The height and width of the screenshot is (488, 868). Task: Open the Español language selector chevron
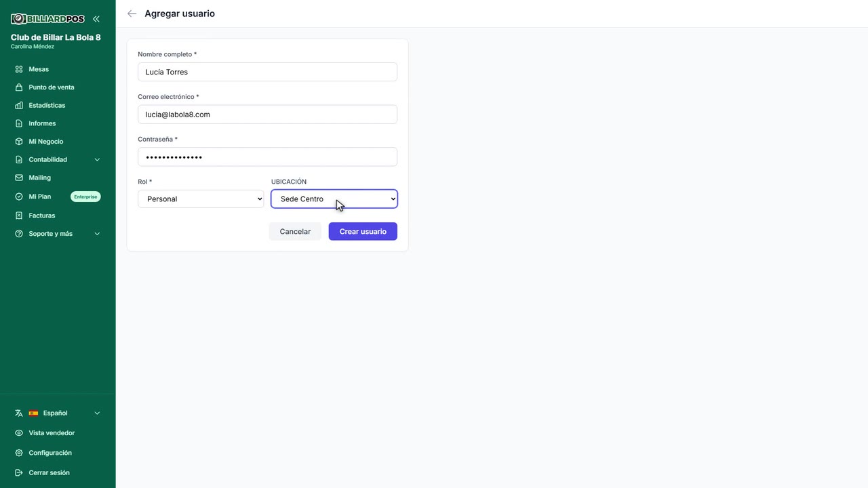click(97, 413)
